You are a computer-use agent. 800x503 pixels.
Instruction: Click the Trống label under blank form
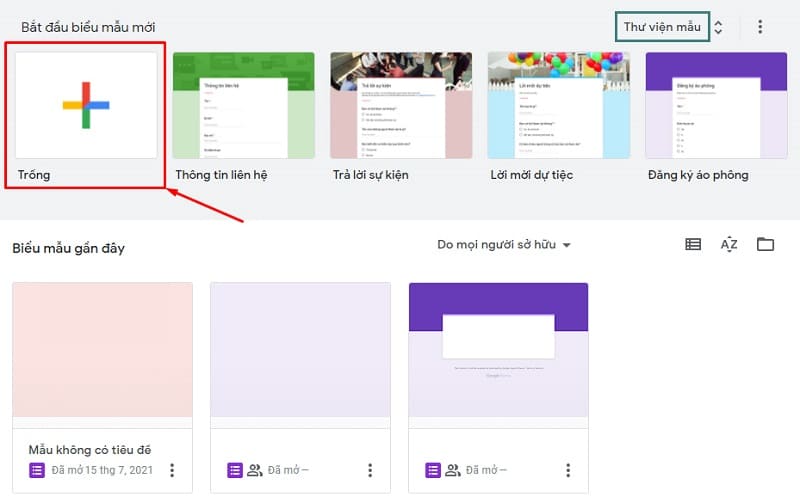pos(34,175)
